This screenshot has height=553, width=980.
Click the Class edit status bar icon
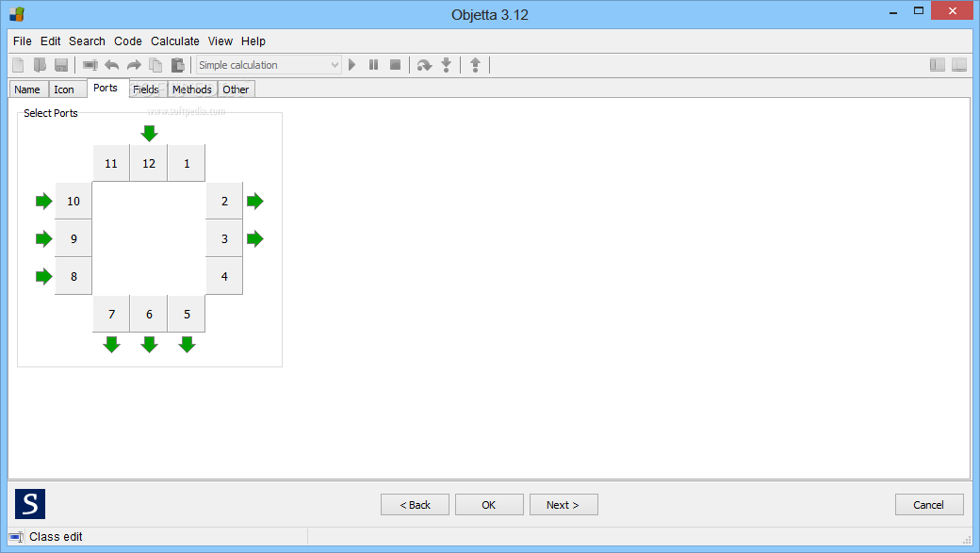[17, 537]
